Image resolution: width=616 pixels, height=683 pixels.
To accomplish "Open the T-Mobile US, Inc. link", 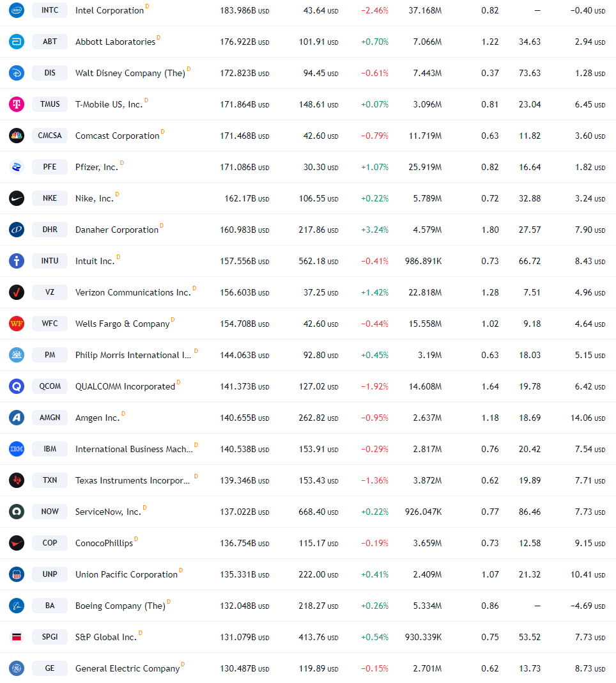I will pyautogui.click(x=109, y=104).
